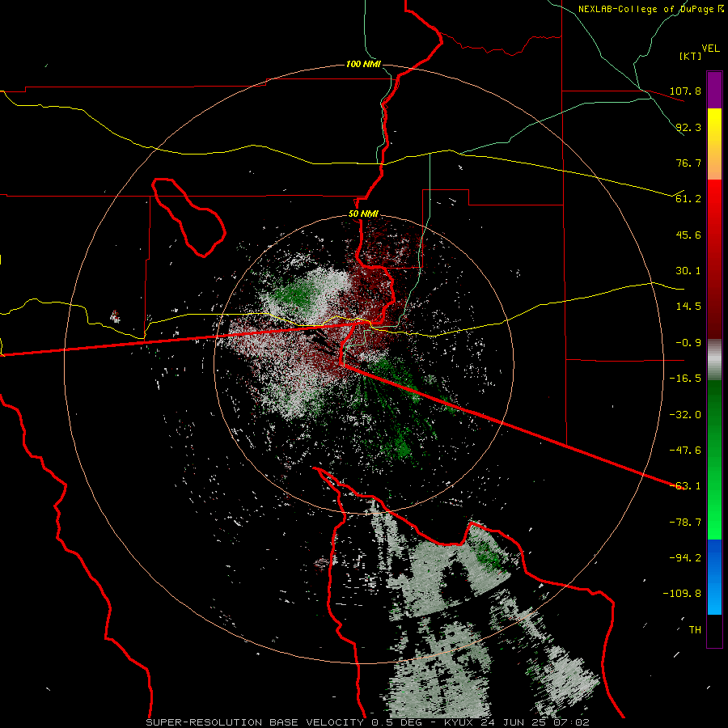Click the -94.2 legend value
728x728 pixels.
[685, 558]
